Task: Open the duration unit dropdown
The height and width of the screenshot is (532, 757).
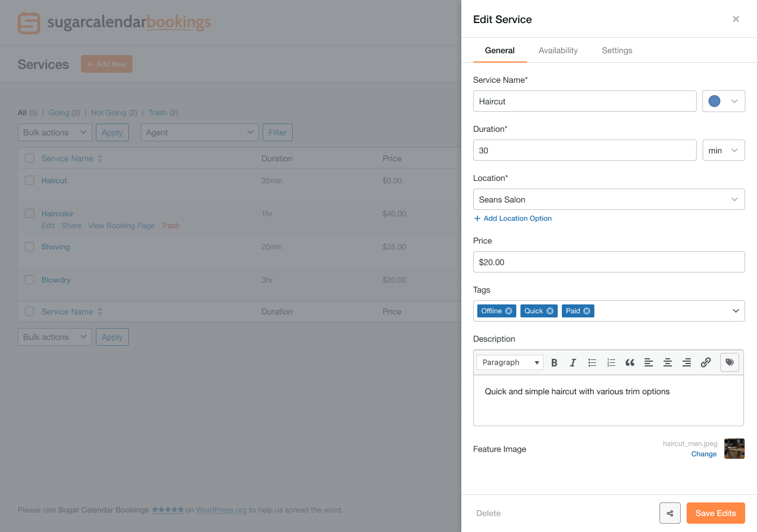Action: coord(723,150)
